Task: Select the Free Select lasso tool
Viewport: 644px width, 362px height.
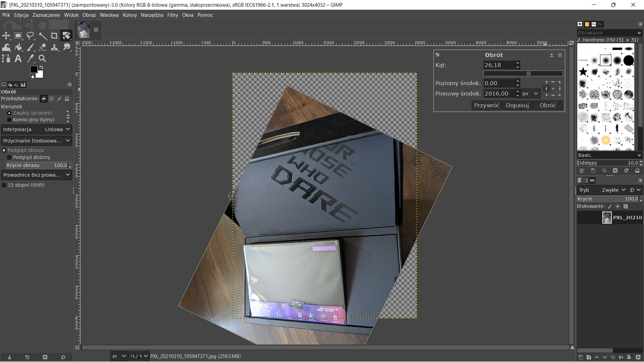Action: coord(31,36)
